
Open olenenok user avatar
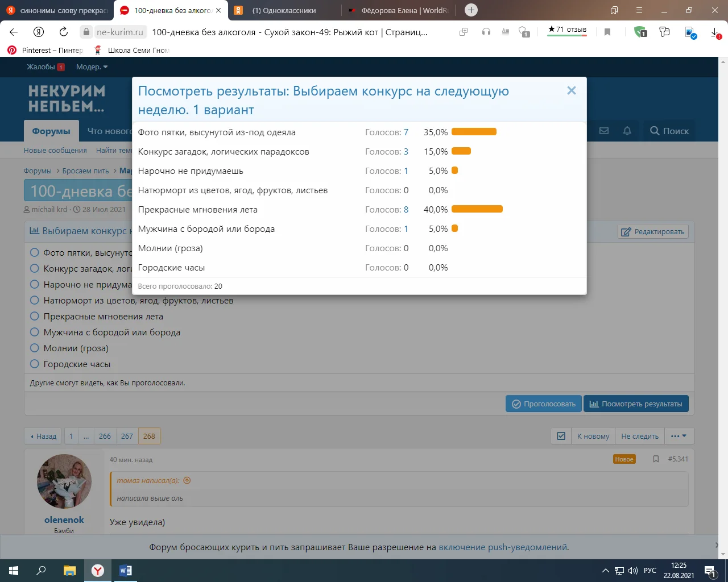[x=64, y=481]
